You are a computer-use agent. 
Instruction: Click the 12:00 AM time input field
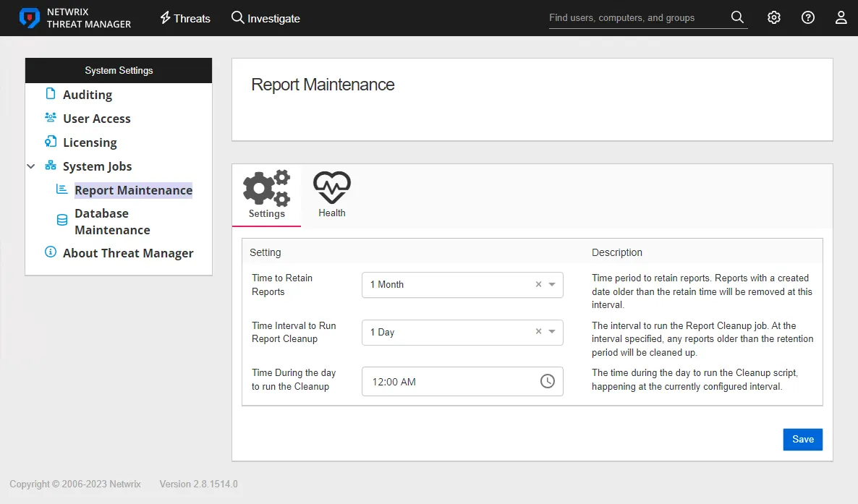click(x=462, y=381)
